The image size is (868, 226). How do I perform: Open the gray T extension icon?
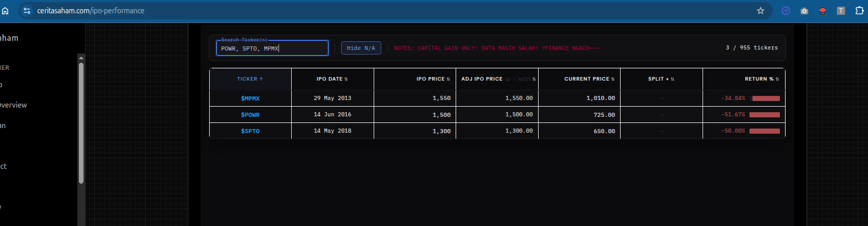coord(841,11)
